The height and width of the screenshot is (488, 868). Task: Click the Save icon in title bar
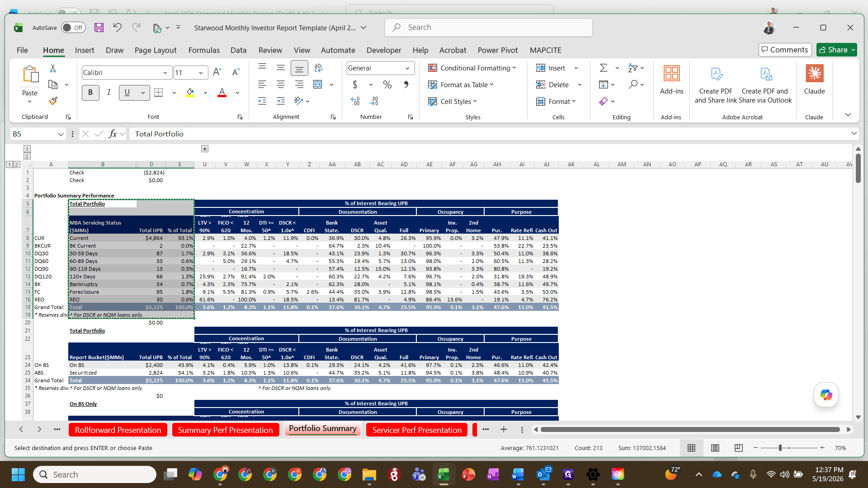click(x=99, y=28)
